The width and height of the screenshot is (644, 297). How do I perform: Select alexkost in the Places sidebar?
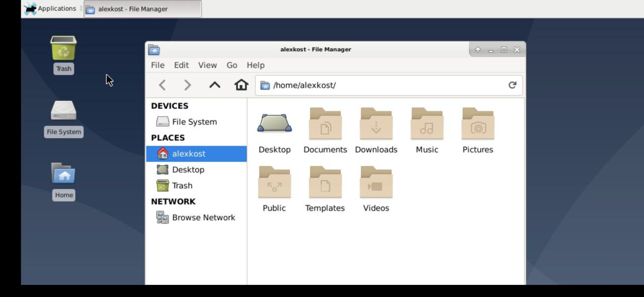point(196,154)
